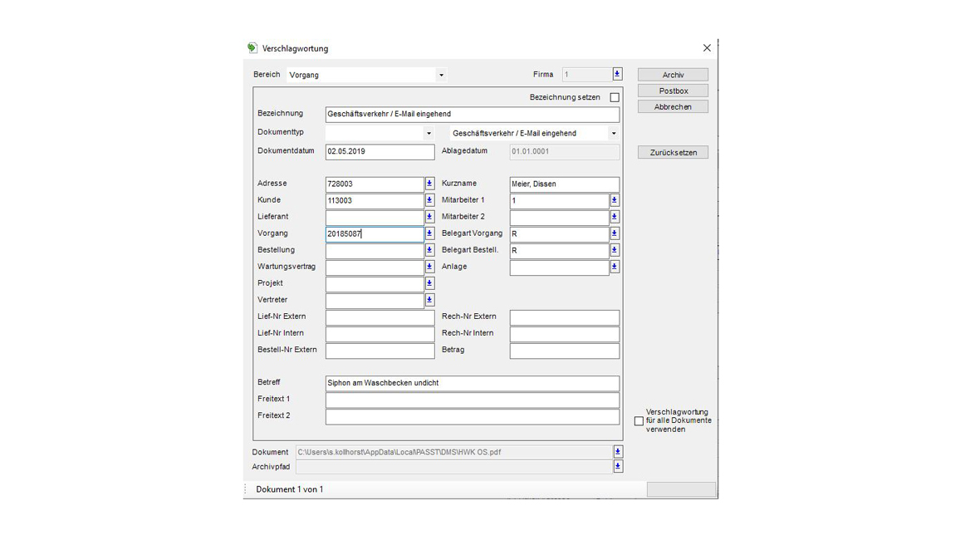The image size is (980, 540).
Task: Click into the Betreff text field
Action: click(472, 383)
